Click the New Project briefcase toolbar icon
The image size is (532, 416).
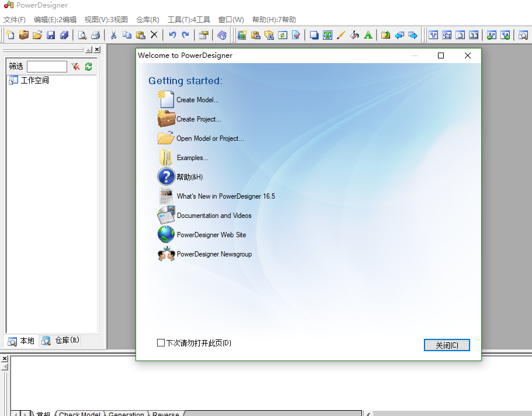[24, 35]
